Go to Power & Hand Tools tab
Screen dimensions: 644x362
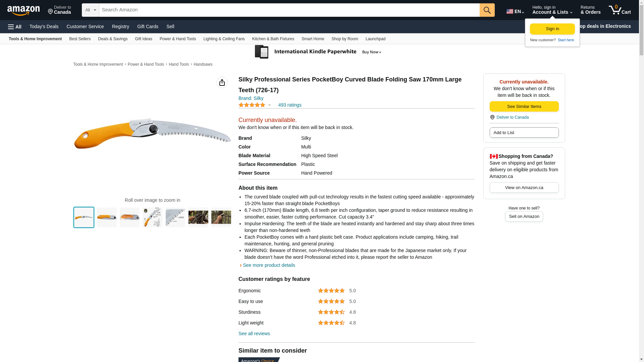pyautogui.click(x=178, y=39)
